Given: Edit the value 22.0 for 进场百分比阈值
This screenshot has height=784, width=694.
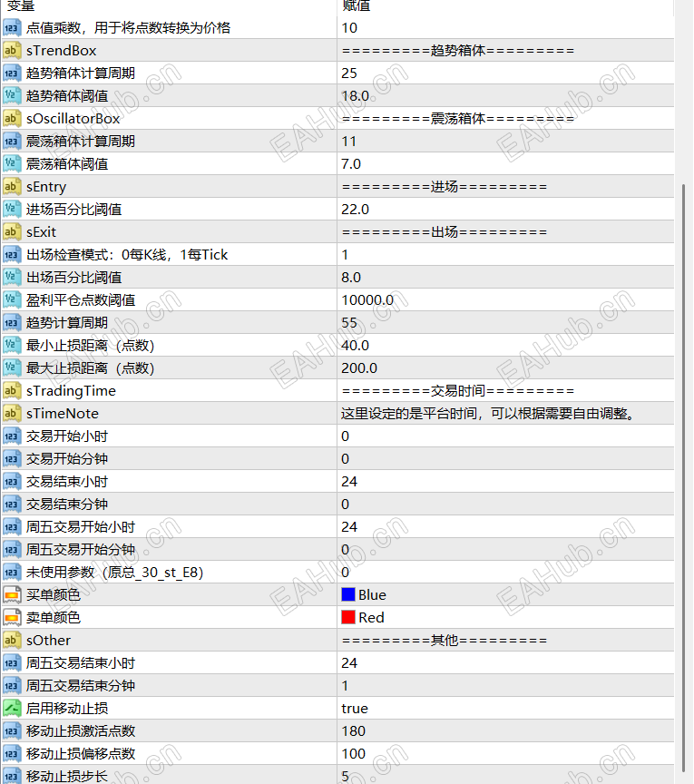Looking at the screenshot, I should pyautogui.click(x=355, y=209).
